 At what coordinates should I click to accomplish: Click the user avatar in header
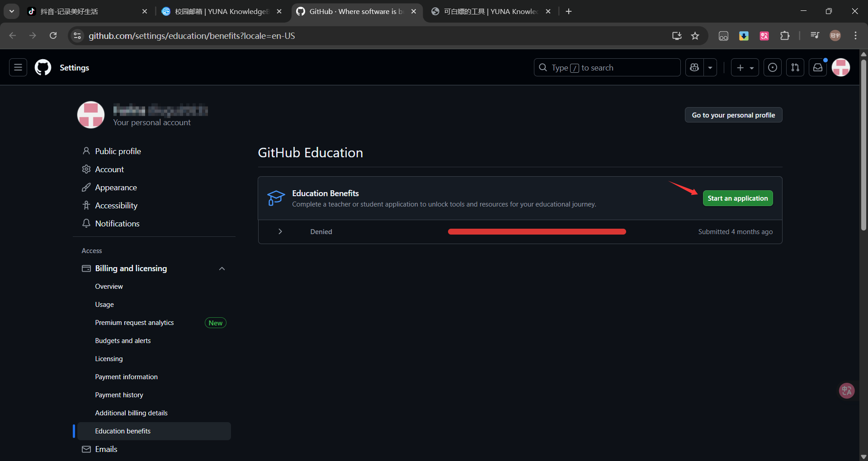pos(841,67)
